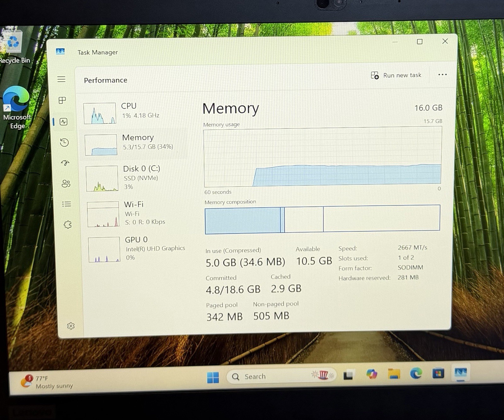Click the 281 MB hardware reserved value
Screen dimensions: 504x420
408,277
